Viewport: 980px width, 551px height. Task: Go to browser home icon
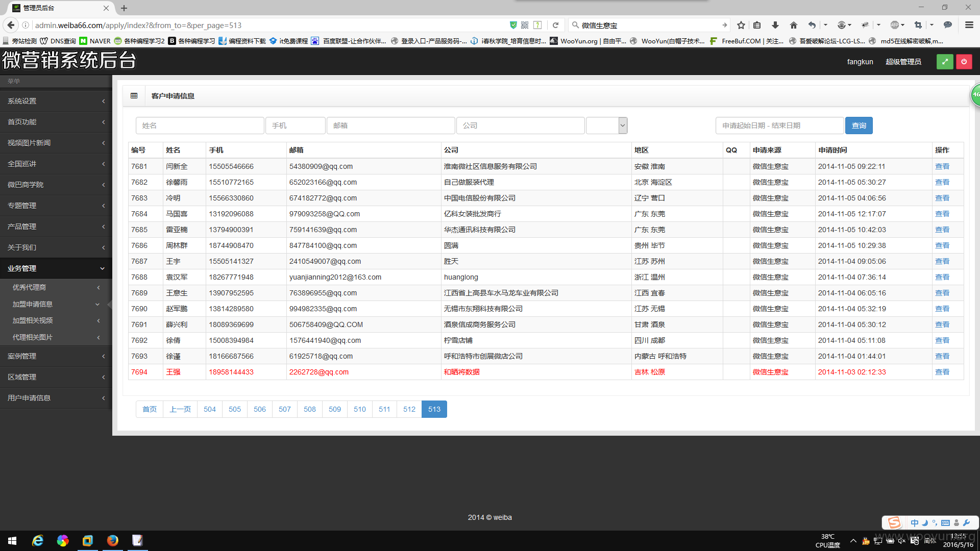(x=793, y=25)
